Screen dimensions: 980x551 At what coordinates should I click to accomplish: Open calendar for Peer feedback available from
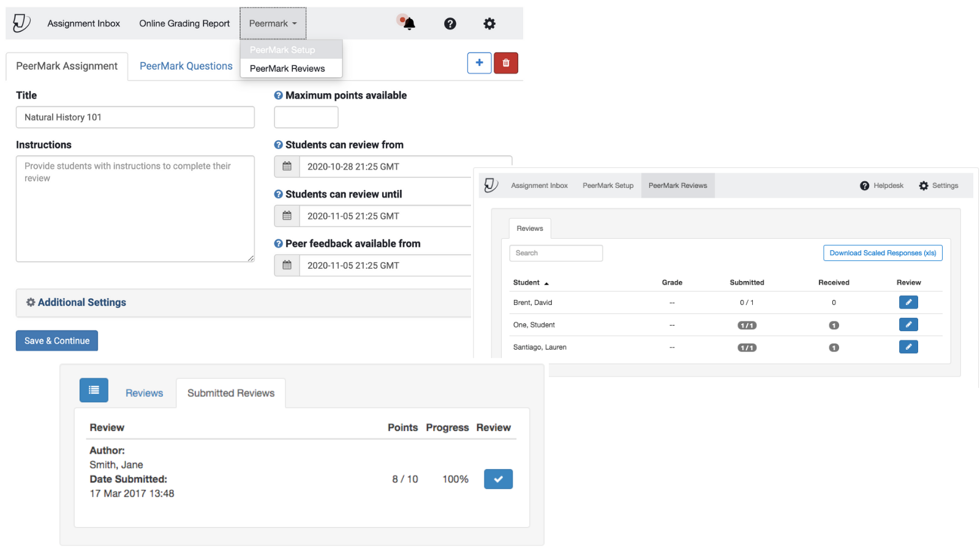tap(287, 265)
